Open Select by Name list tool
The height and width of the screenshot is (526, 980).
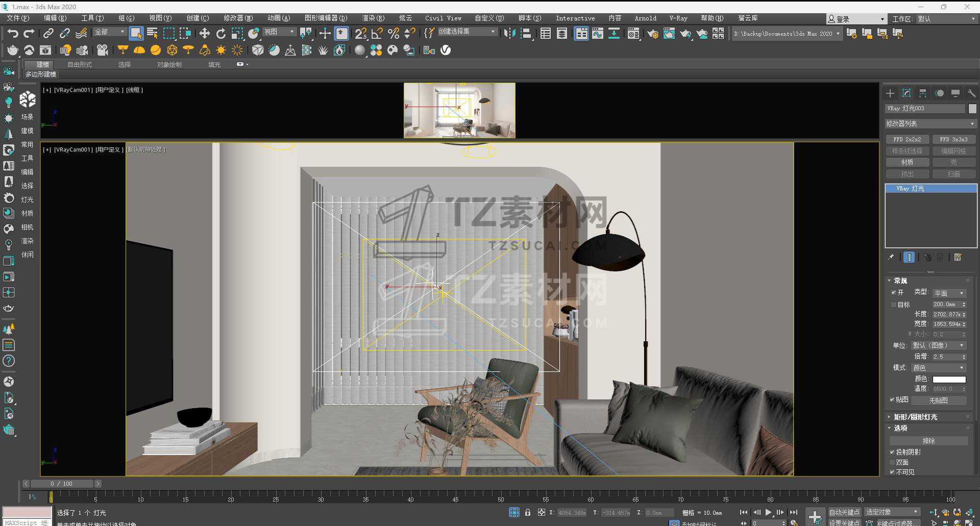[x=152, y=34]
